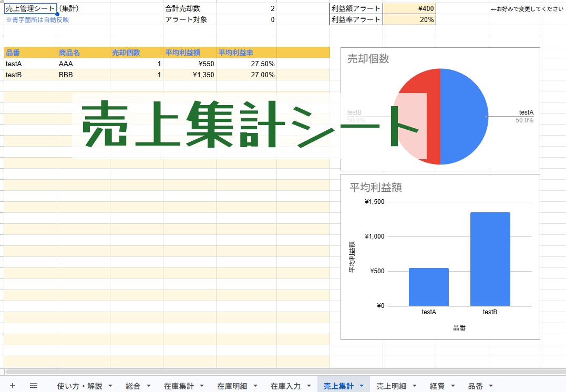Select the 合計売却数 value 2
566x392 pixels.
(246, 8)
